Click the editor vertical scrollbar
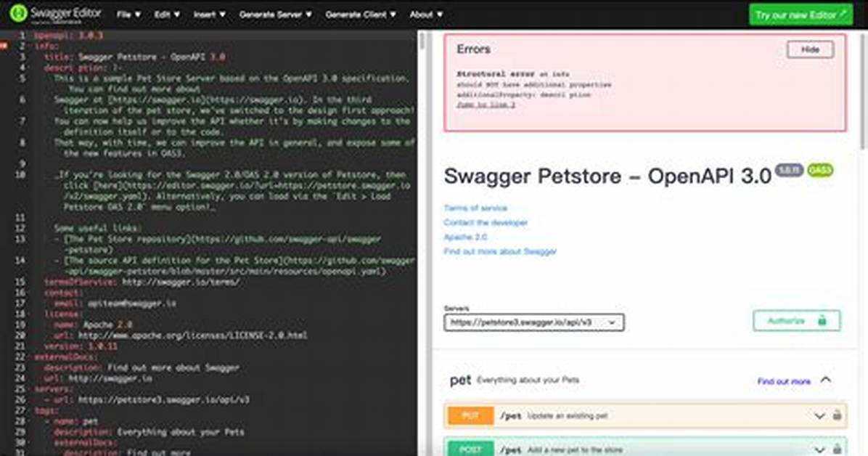Viewport: 868px width, 456px height. pyautogui.click(x=422, y=41)
